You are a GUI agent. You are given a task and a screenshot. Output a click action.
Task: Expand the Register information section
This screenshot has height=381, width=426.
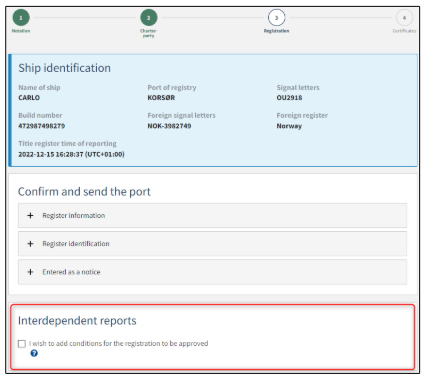[212, 215]
